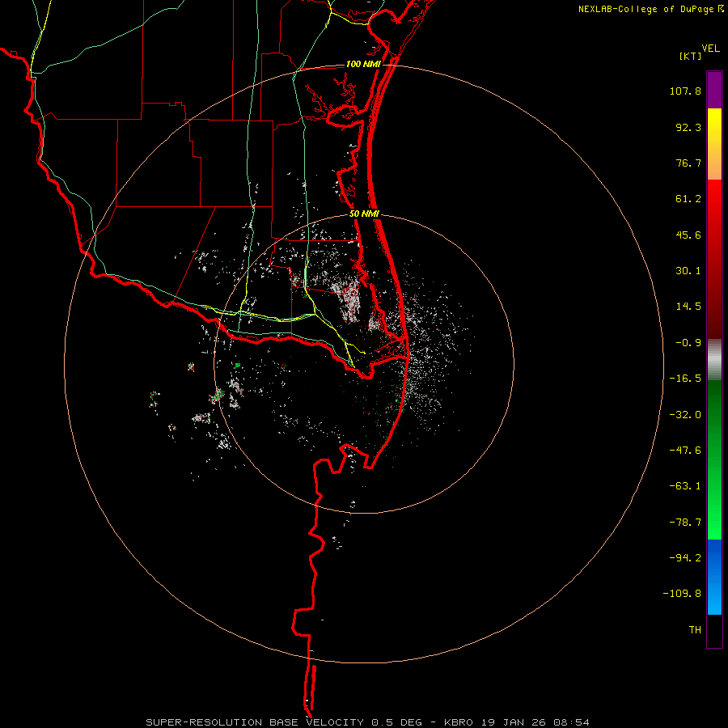The width and height of the screenshot is (728, 728).
Task: Click the NEXLAB-College of DuPage label
Action: pos(646,9)
